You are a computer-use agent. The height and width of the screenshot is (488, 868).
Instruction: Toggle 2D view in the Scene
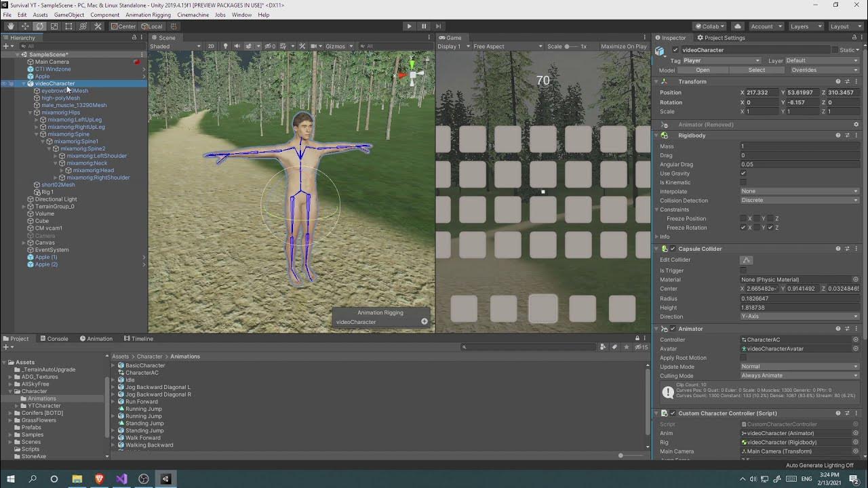tap(211, 46)
